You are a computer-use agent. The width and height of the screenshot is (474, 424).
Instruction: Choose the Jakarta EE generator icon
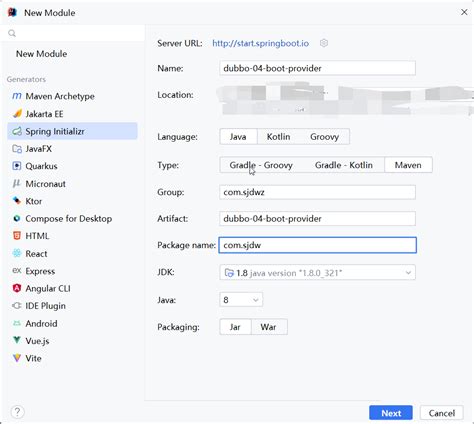[17, 114]
